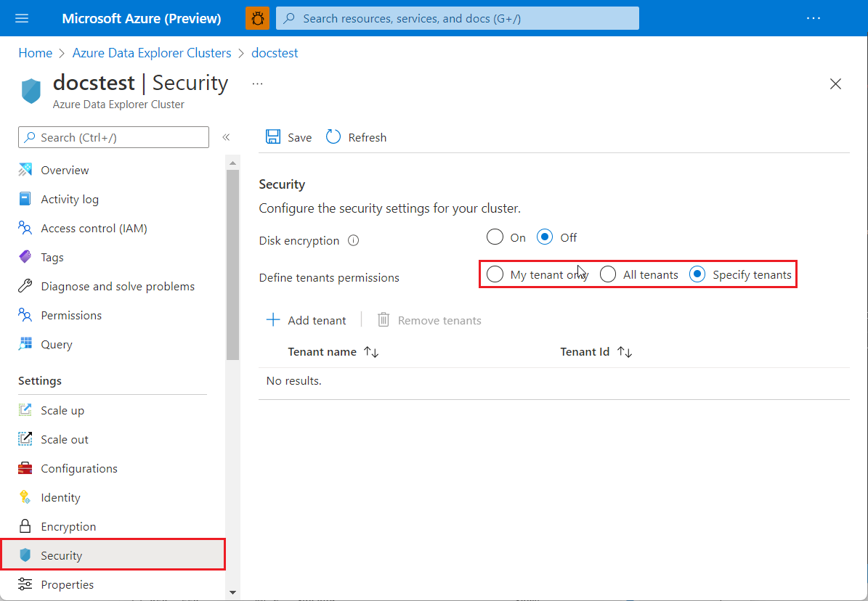Open the hamburger portal menu
The height and width of the screenshot is (601, 868).
pyautogui.click(x=22, y=18)
